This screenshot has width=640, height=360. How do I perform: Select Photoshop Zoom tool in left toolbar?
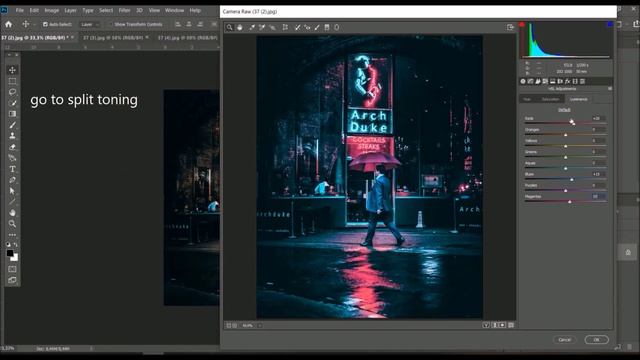[12, 224]
